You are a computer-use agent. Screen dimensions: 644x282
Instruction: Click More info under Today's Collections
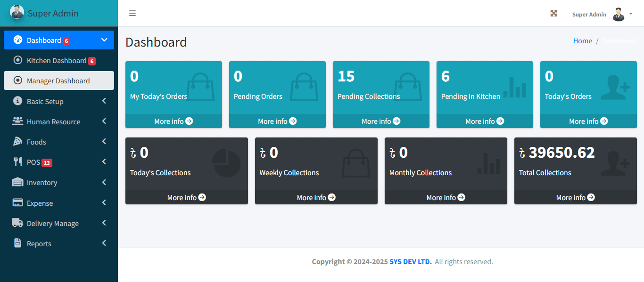tap(187, 197)
